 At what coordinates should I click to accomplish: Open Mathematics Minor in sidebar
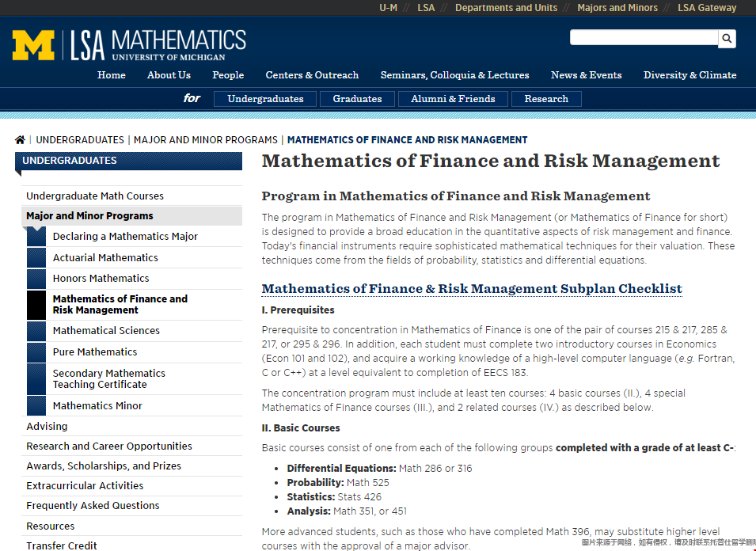click(135, 406)
